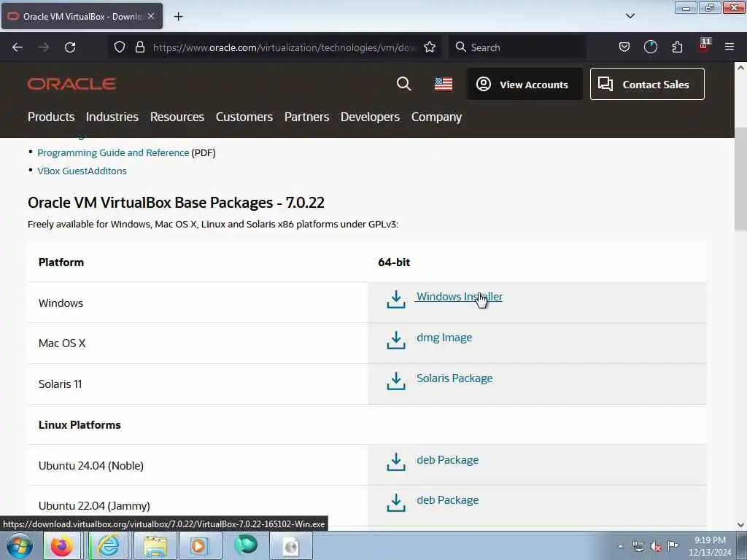The width and height of the screenshot is (747, 560).
Task: Focus the Firefox Search box
Action: point(517,47)
